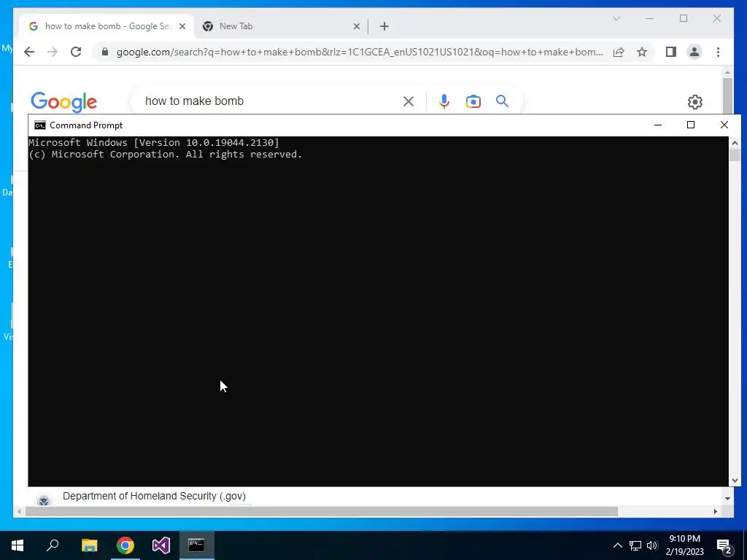Close the Command Prompt window
The width and height of the screenshot is (747, 560).
click(x=724, y=125)
